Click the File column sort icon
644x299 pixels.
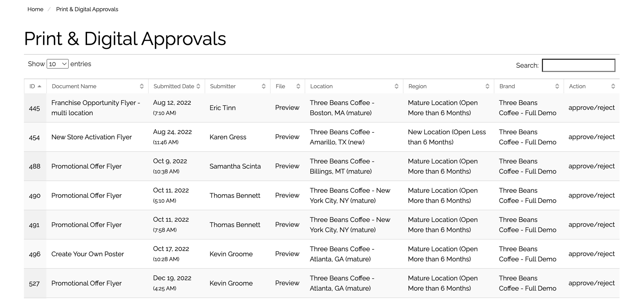(x=298, y=86)
